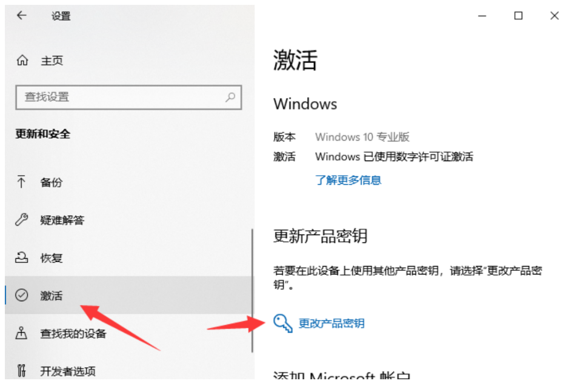Select 查找我的设备 in the sidebar
563x392 pixels.
coord(129,333)
